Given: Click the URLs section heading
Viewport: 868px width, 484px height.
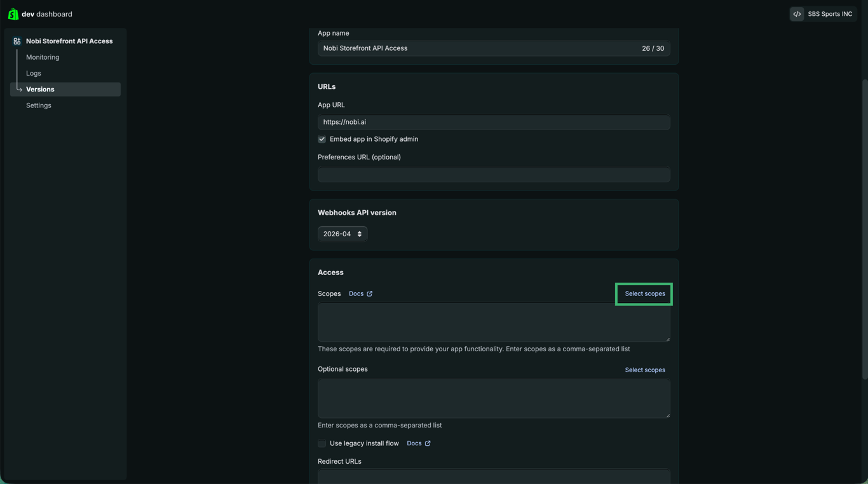Looking at the screenshot, I should [x=327, y=86].
